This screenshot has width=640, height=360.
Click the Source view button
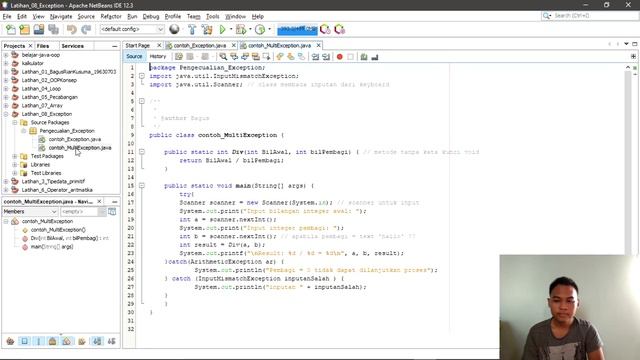click(x=134, y=56)
